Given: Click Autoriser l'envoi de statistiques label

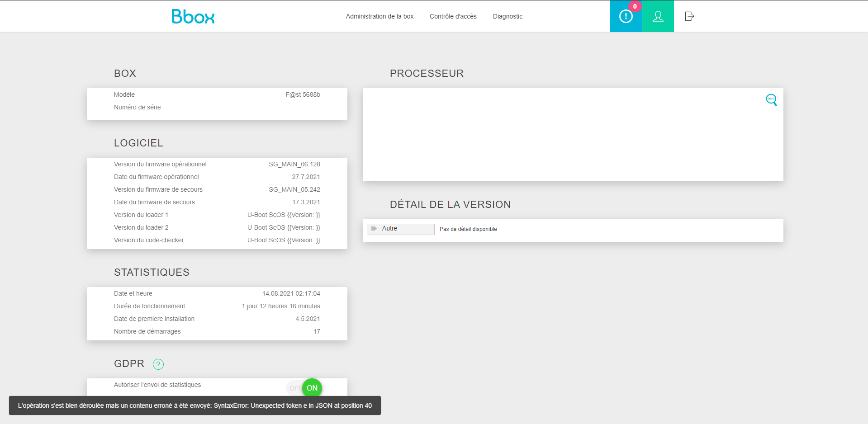Looking at the screenshot, I should coord(157,385).
